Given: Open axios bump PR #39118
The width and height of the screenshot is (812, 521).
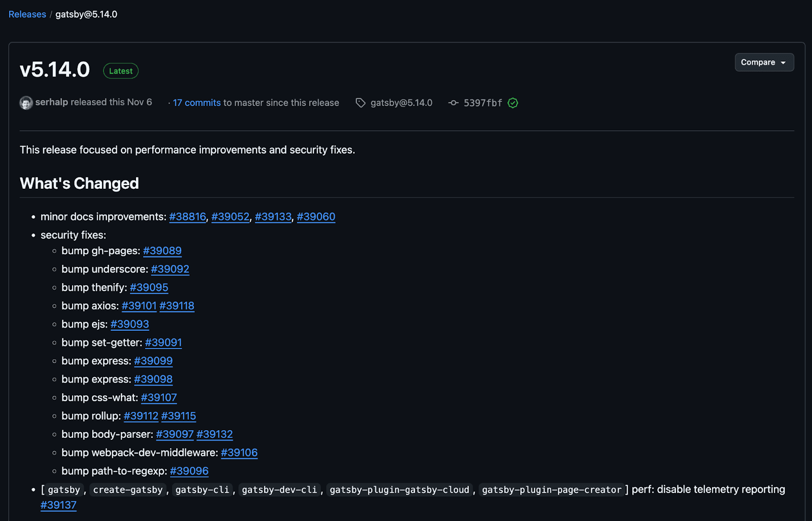Looking at the screenshot, I should click(177, 305).
